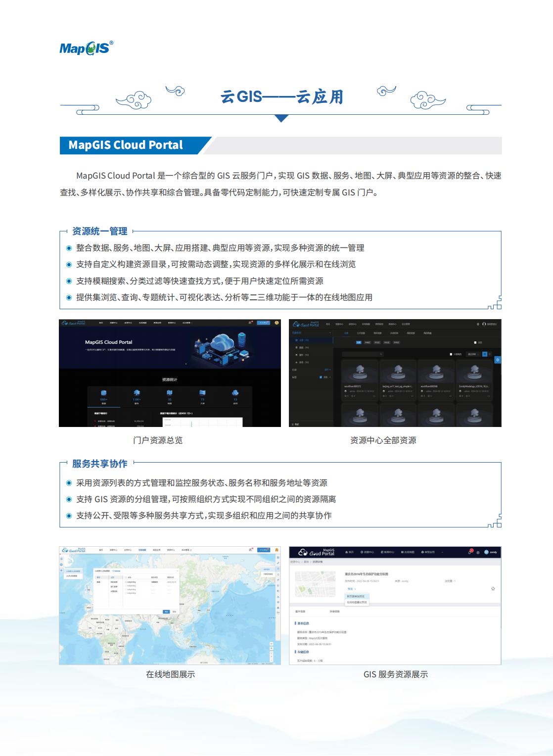
Task: Click the blue confirm button in map dialog
Action: [x=166, y=612]
